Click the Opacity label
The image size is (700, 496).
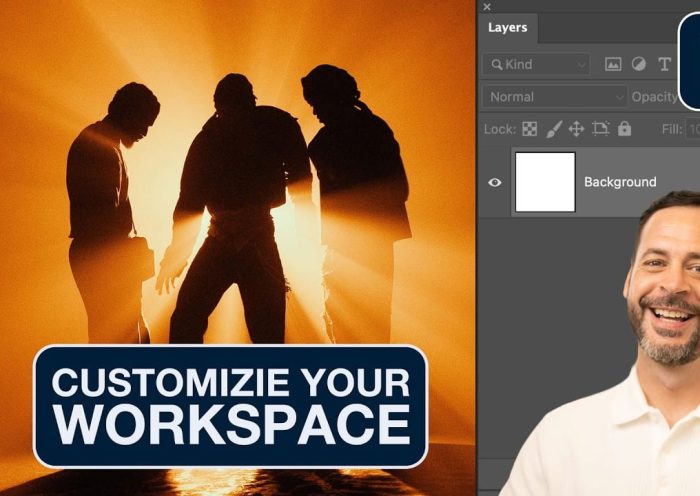coord(654,97)
